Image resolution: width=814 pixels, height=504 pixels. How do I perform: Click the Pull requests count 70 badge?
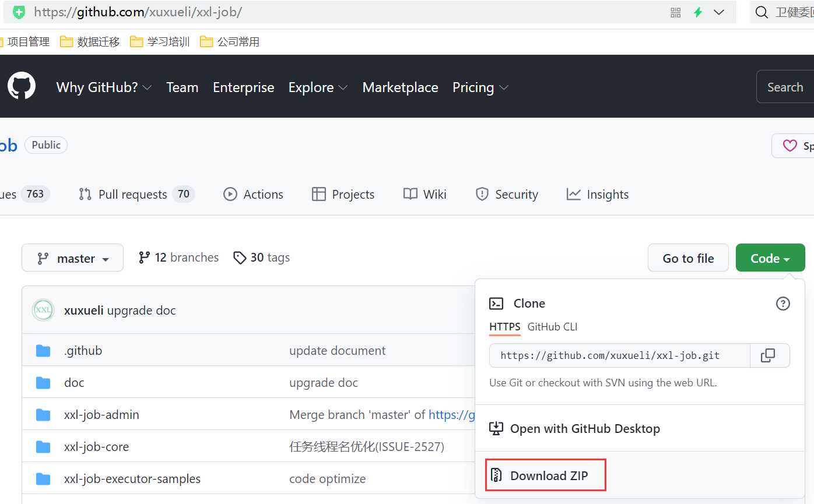tap(184, 194)
